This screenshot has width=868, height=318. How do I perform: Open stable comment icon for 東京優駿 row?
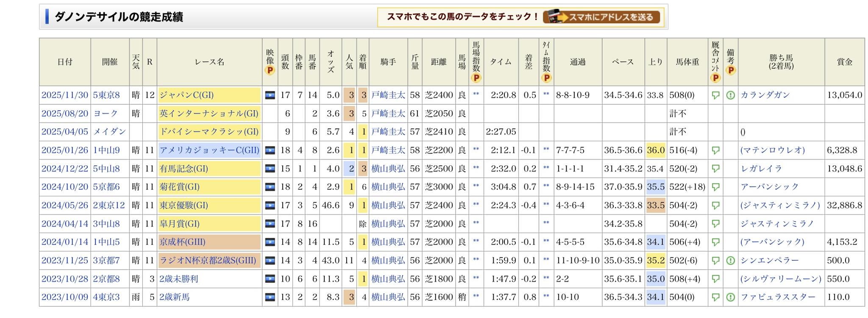point(715,206)
